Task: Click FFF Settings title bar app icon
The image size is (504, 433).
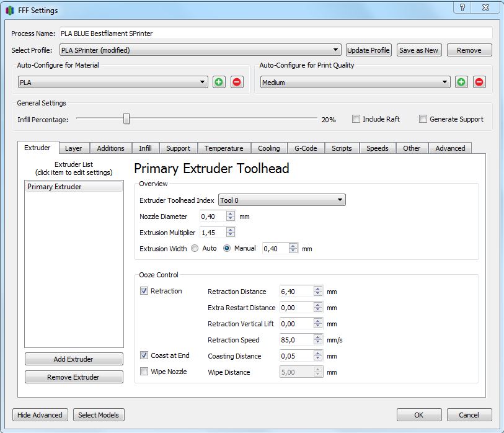Action: (x=9, y=11)
